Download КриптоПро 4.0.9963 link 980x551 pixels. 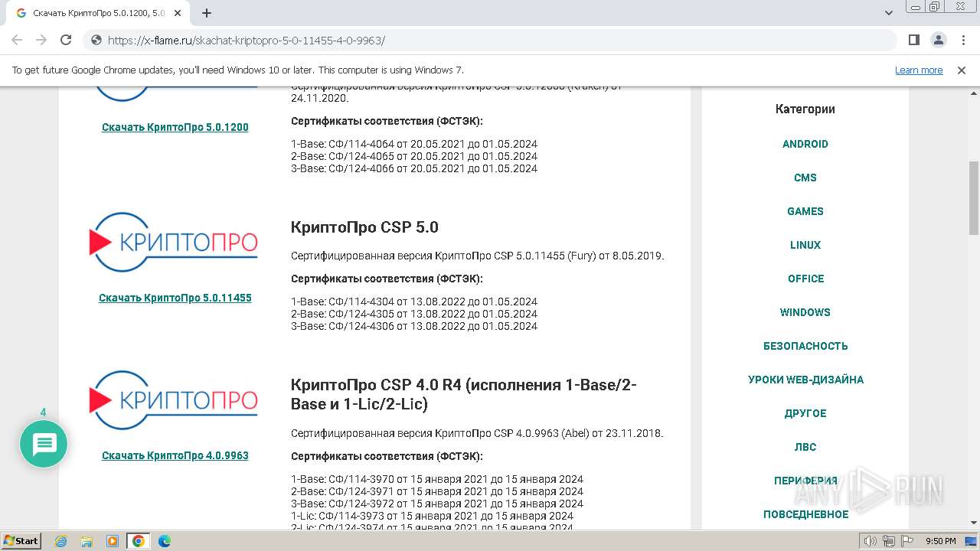[x=175, y=455]
